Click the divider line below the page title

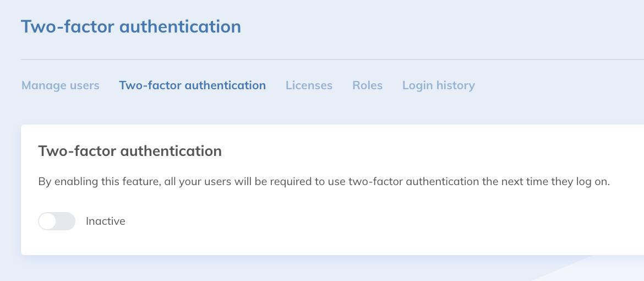(x=330, y=59)
